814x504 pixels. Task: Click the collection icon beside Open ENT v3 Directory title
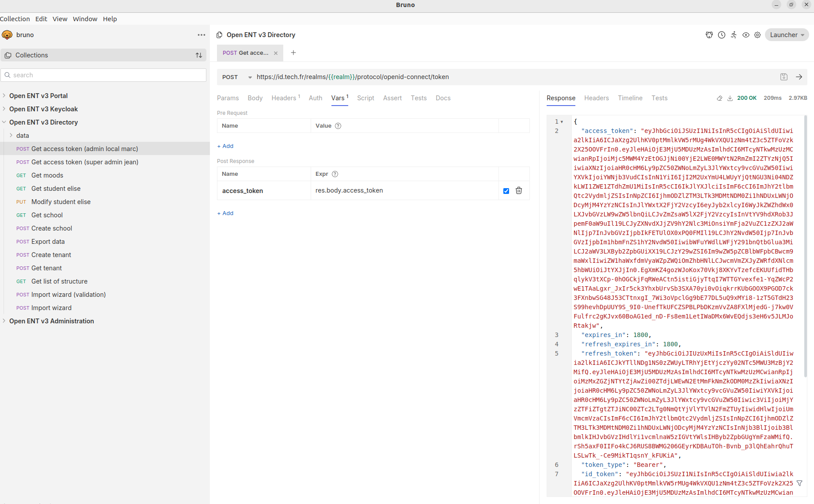click(220, 35)
